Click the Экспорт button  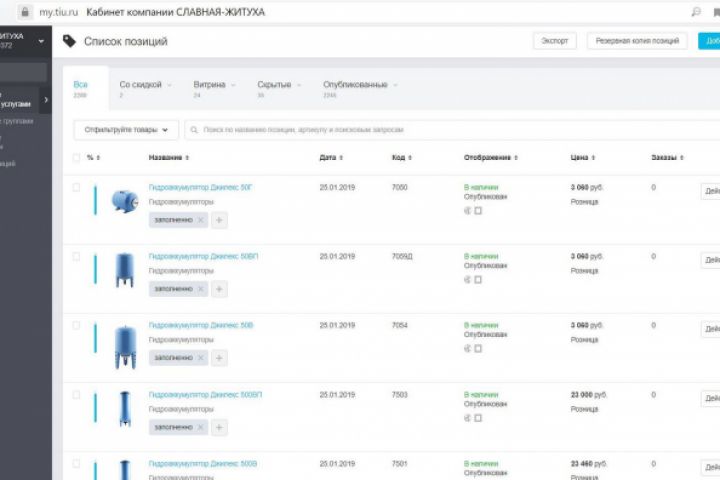click(555, 41)
